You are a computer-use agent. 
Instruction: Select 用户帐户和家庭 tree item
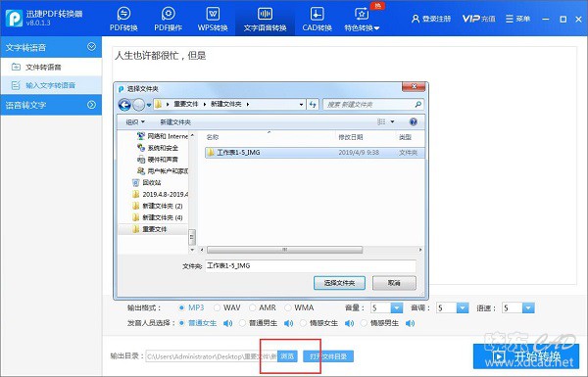pyautogui.click(x=163, y=171)
